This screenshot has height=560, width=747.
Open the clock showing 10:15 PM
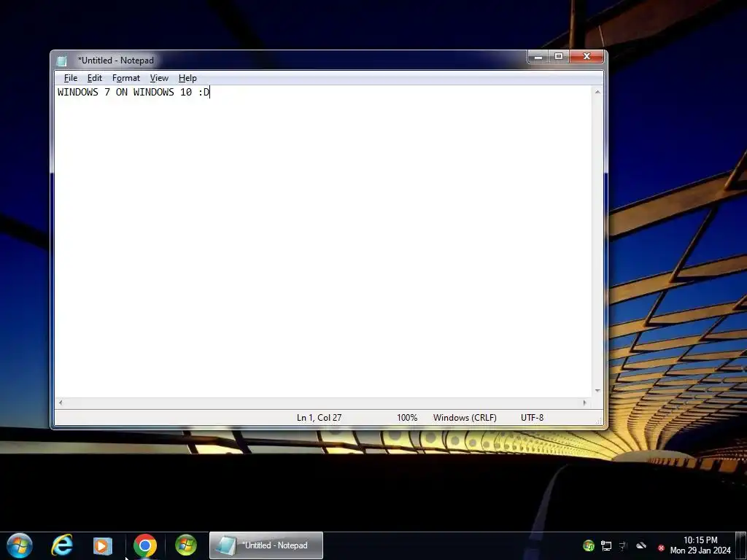coord(700,545)
